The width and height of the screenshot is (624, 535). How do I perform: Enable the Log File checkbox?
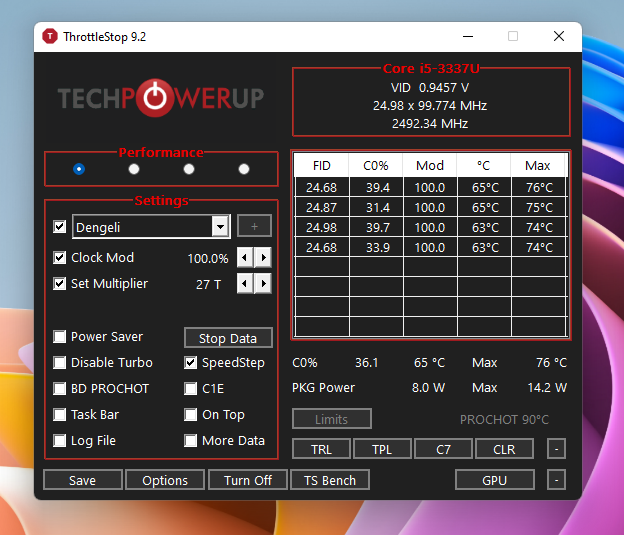point(60,441)
